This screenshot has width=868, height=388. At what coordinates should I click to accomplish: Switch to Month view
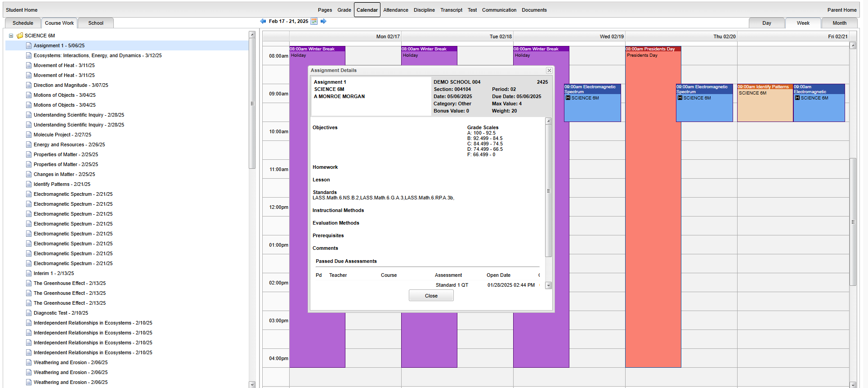pos(840,23)
